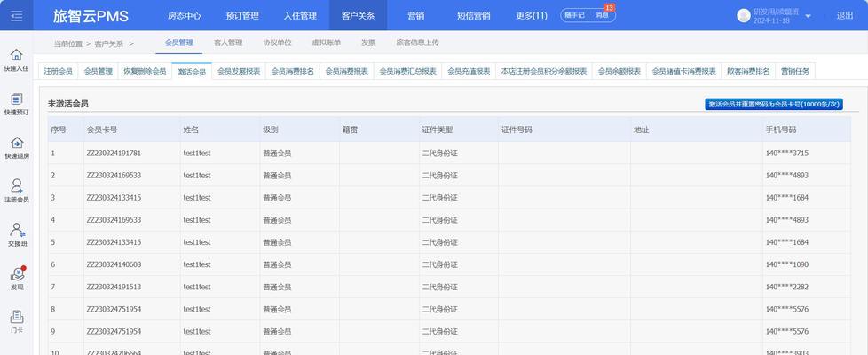Click phone number 140****1090

787,264
